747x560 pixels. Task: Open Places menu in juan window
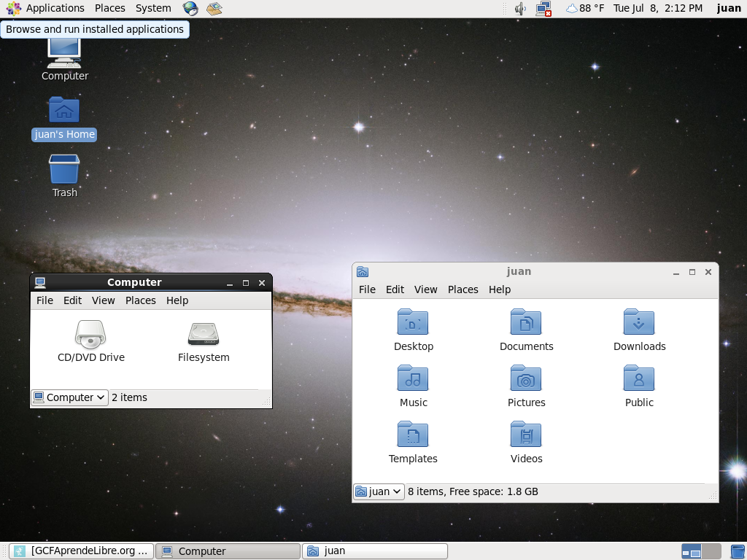462,289
